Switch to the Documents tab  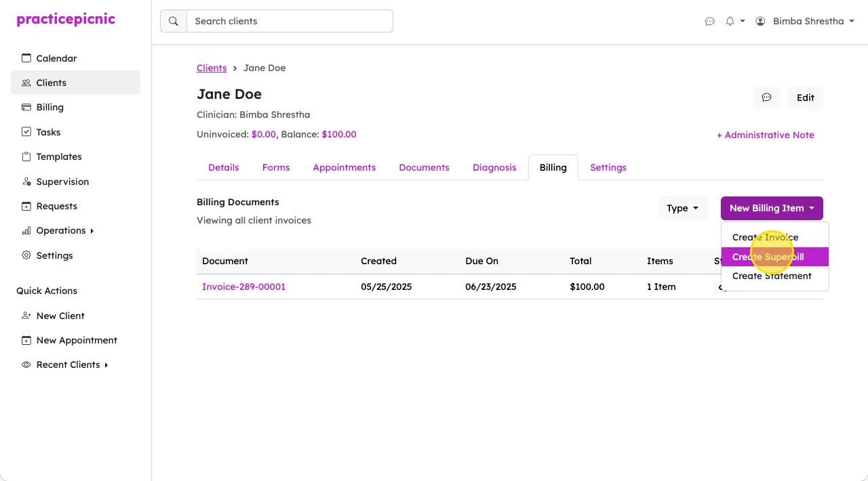[x=425, y=167]
